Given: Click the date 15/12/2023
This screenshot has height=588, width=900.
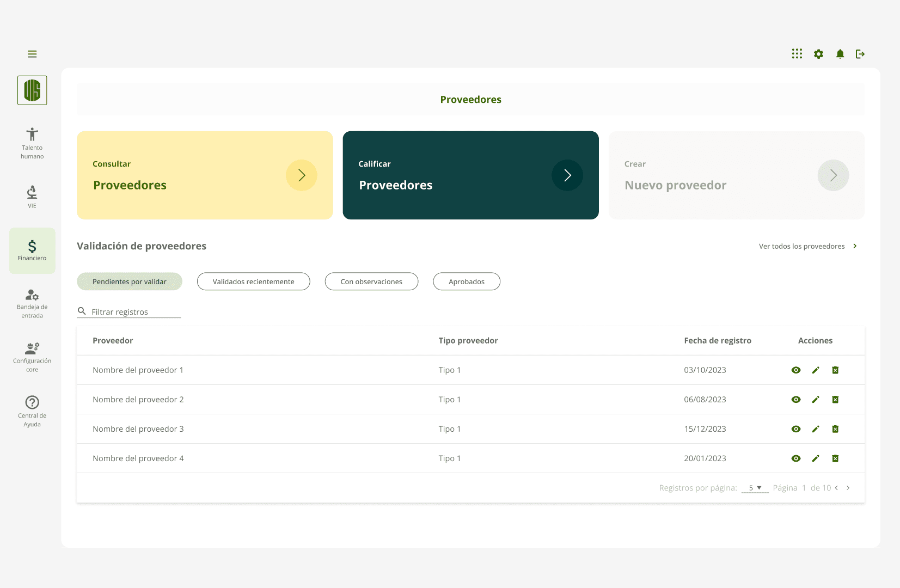Looking at the screenshot, I should coord(705,429).
